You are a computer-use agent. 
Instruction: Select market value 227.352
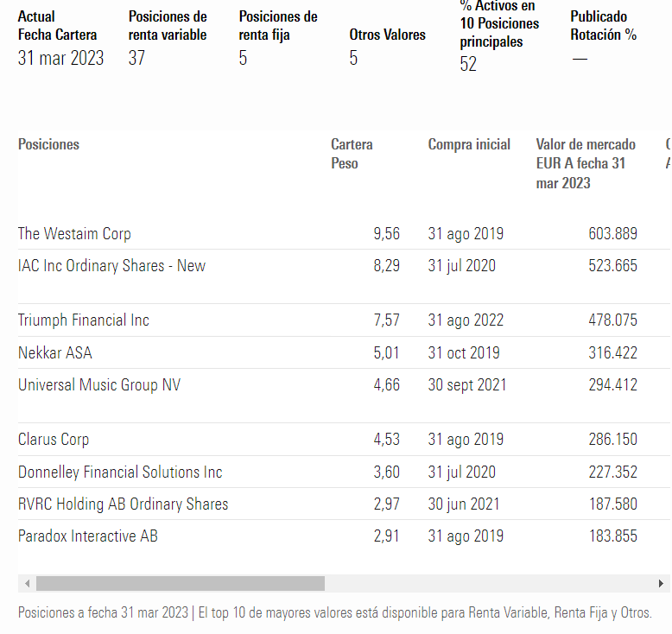pyautogui.click(x=613, y=472)
